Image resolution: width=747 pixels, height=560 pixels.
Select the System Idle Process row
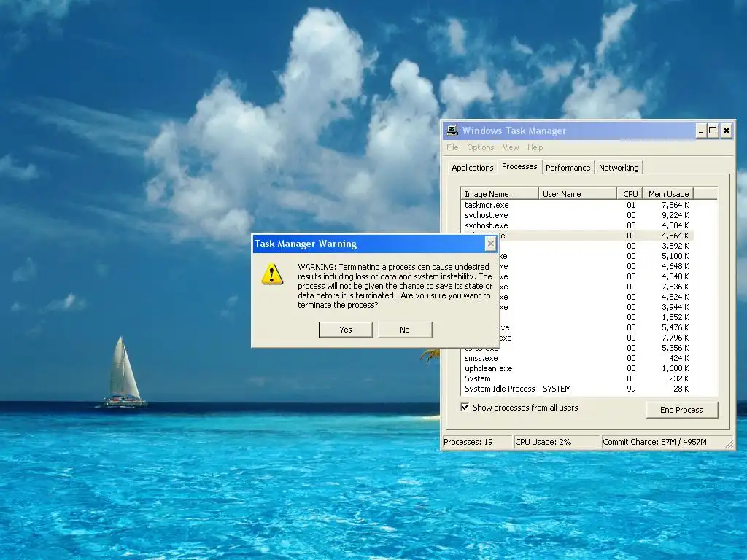pyautogui.click(x=577, y=389)
